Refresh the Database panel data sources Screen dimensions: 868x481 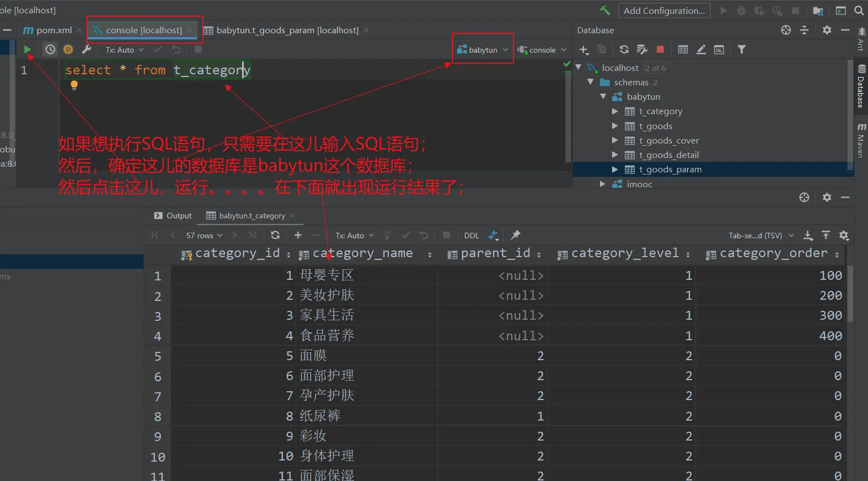click(x=624, y=50)
